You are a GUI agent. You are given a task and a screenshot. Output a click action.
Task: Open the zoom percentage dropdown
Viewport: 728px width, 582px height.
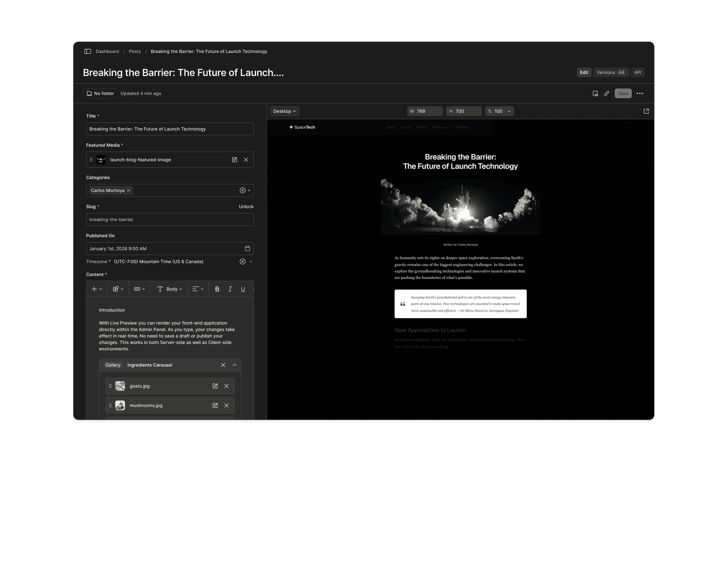(x=499, y=111)
